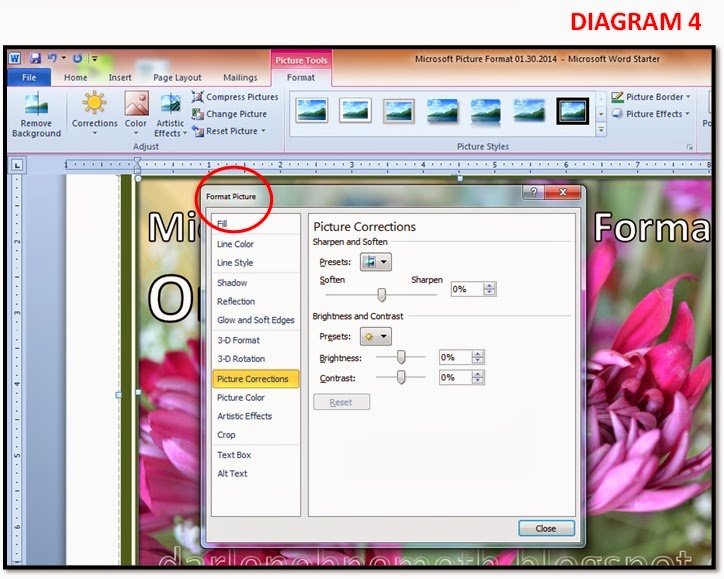Click the Contrast percentage input field
Viewport: 724px width, 579px height.
(455, 378)
